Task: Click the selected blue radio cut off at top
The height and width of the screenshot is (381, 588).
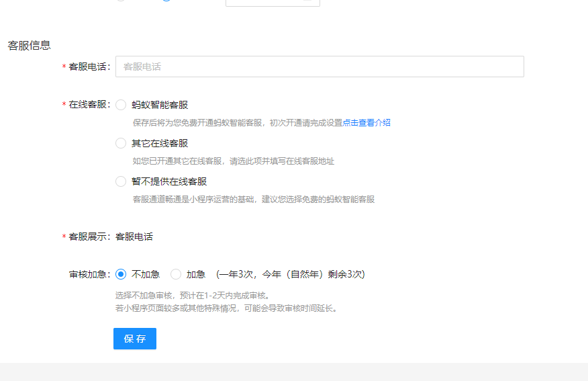Action: click(166, 1)
